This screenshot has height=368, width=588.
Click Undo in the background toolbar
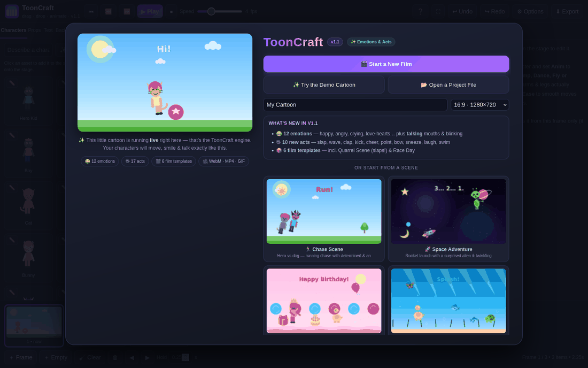tap(462, 12)
